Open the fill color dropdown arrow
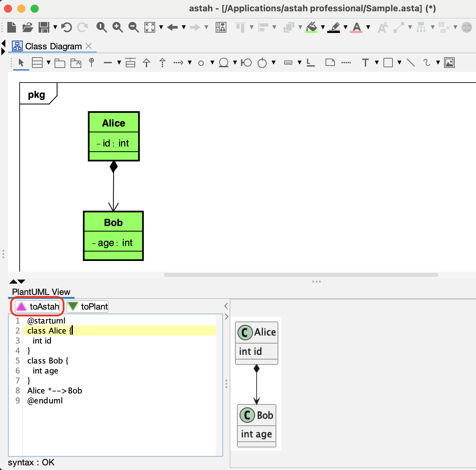This screenshot has width=476, height=470. [323, 27]
